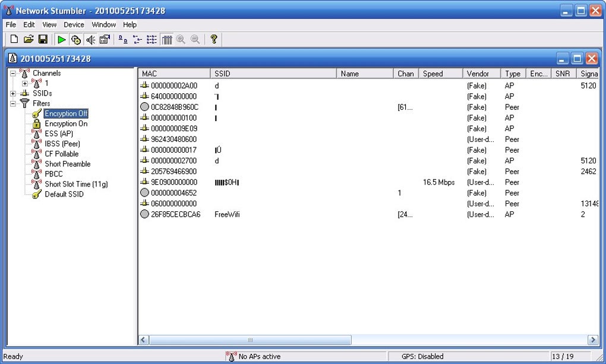Select the row with MAC 0C82848B960C
Screen dimensions: 606x364
175,107
